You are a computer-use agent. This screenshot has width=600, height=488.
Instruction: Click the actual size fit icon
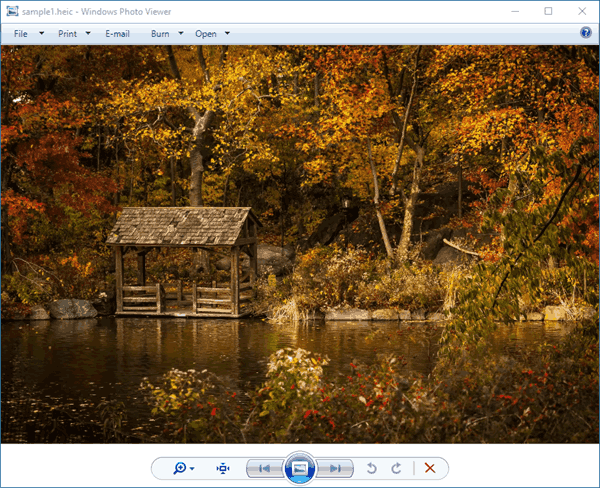pyautogui.click(x=223, y=468)
